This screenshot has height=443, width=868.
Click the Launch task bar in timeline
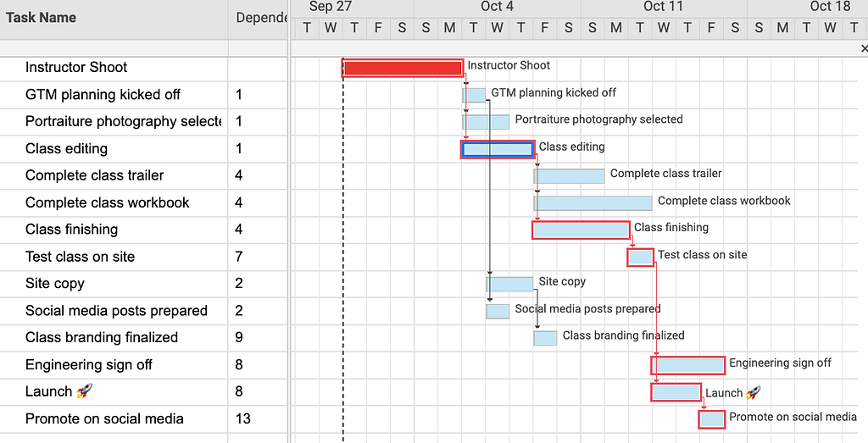coord(676,393)
